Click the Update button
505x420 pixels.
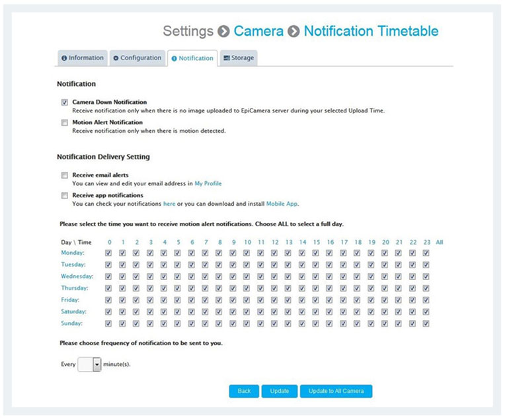pyautogui.click(x=279, y=392)
